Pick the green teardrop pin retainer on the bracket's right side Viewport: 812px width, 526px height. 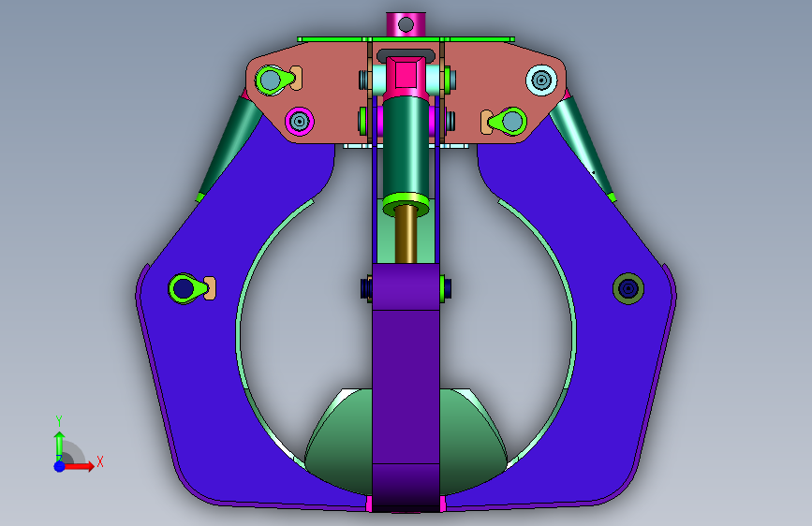tap(509, 122)
